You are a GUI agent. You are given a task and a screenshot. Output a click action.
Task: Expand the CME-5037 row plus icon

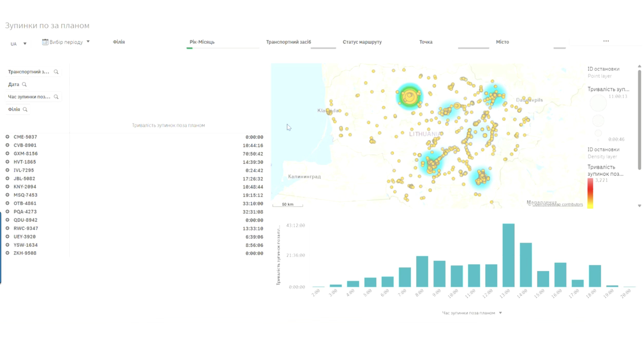[7, 137]
